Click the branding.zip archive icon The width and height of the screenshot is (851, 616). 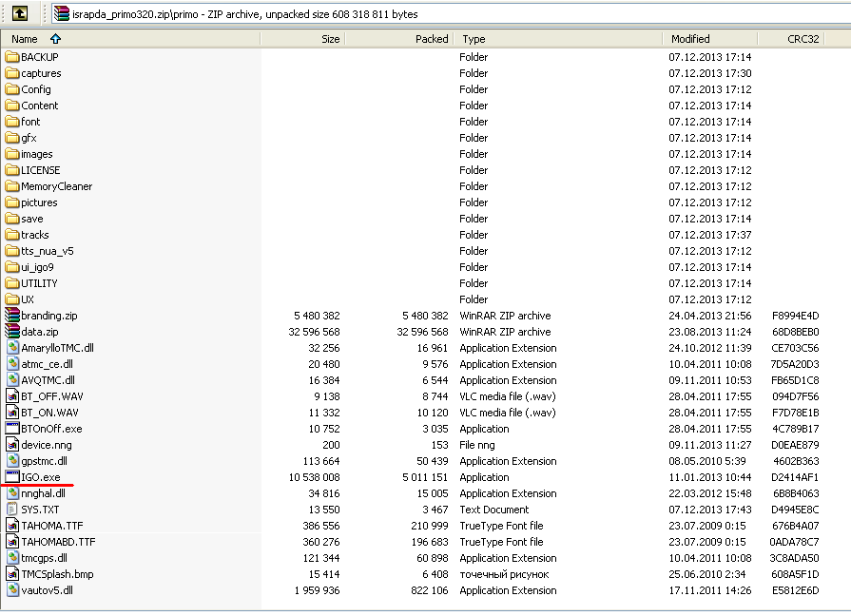[12, 316]
